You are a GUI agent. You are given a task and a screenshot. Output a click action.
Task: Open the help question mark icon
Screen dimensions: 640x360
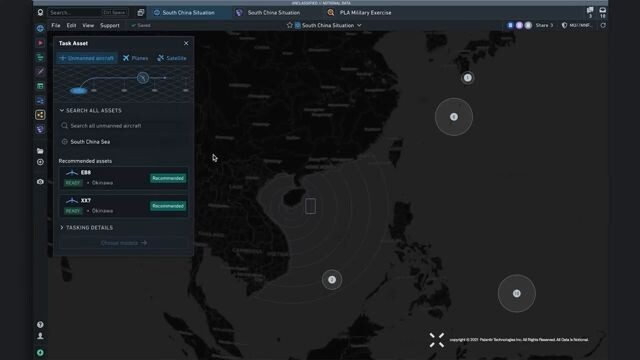(x=40, y=324)
